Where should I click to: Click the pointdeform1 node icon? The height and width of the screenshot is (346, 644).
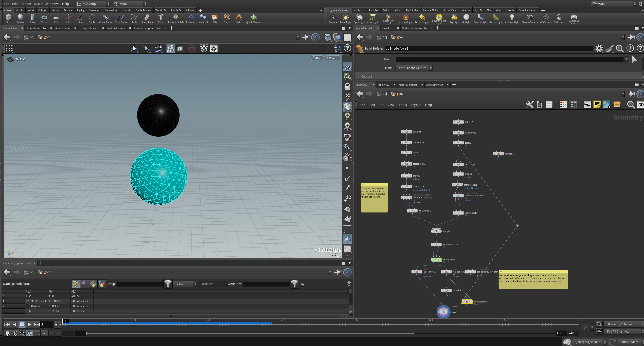click(x=467, y=302)
